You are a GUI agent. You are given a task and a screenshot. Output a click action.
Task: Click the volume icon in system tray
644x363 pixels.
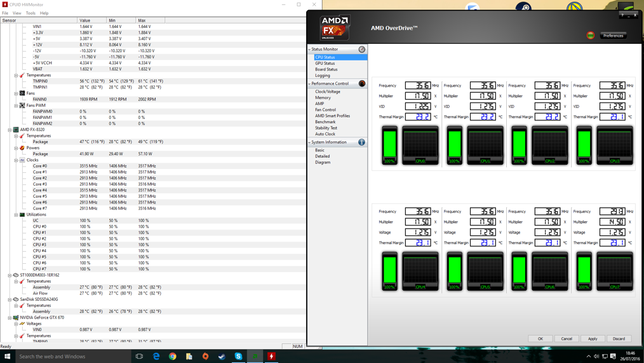[596, 357]
